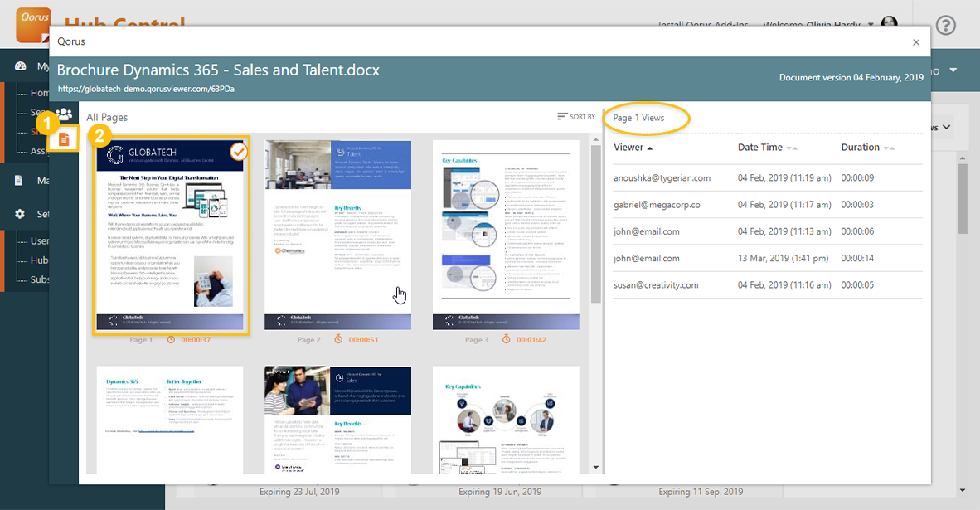Image resolution: width=980 pixels, height=510 pixels.
Task: Click the Page 3 timer clock icon
Action: click(x=507, y=339)
